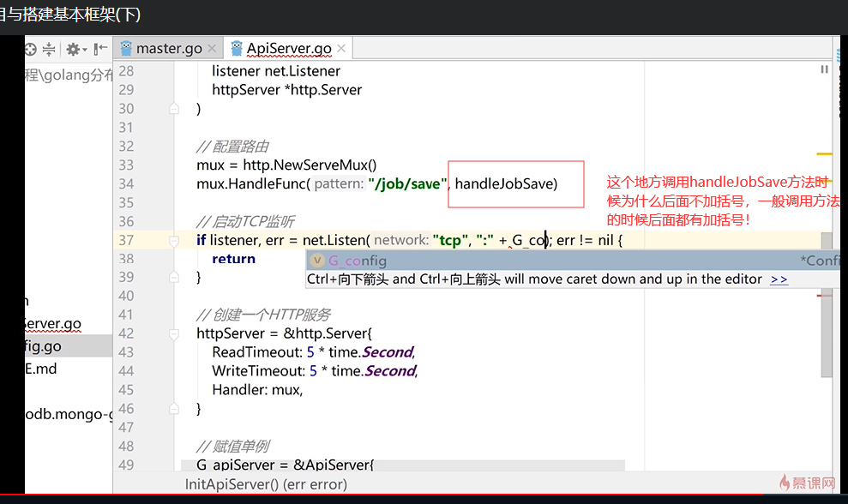Viewport: 848px width, 504px height.
Task: Choose the G_config autocomplete suggestion
Action: click(x=574, y=261)
